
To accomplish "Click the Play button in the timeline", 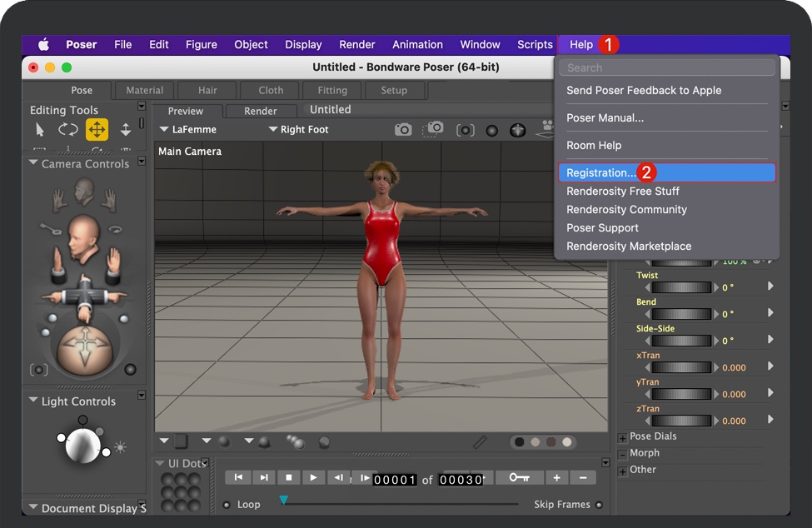I will click(x=313, y=477).
